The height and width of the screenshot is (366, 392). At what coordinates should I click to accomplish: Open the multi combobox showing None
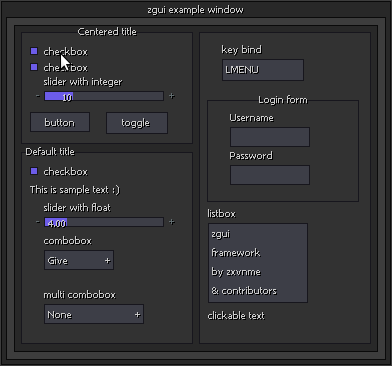(94, 314)
